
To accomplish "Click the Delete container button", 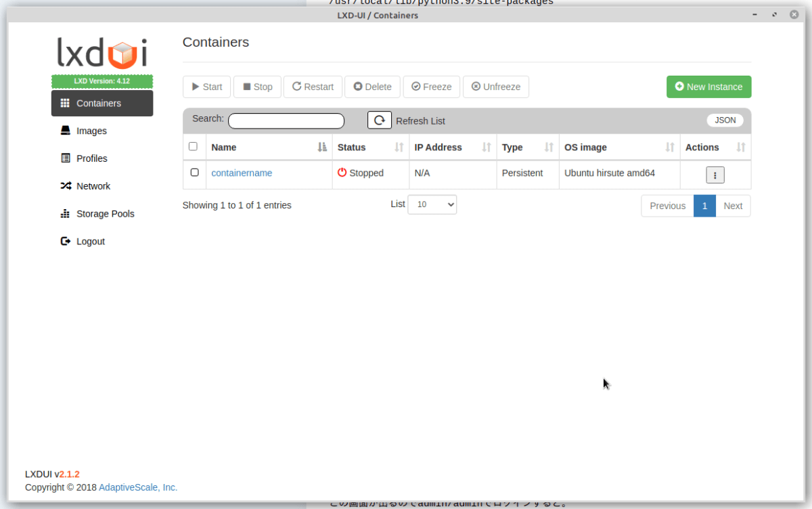I will click(373, 87).
